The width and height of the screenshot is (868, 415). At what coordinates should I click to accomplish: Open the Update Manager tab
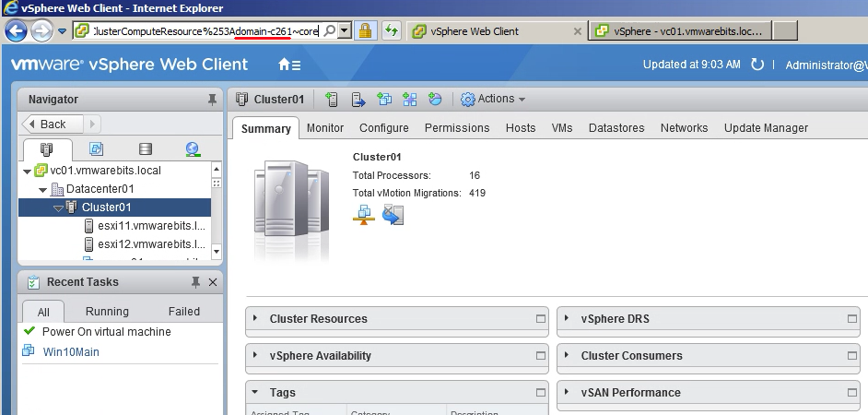766,128
